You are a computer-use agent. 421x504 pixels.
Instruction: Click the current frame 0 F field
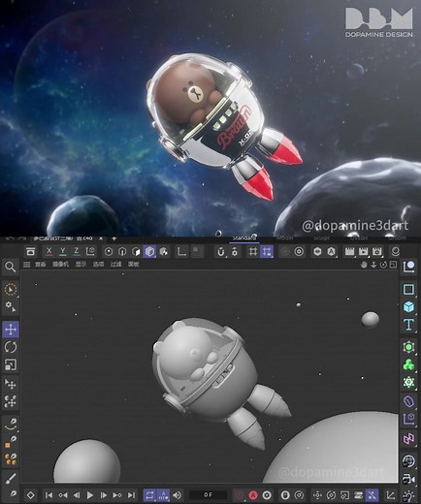point(208,495)
